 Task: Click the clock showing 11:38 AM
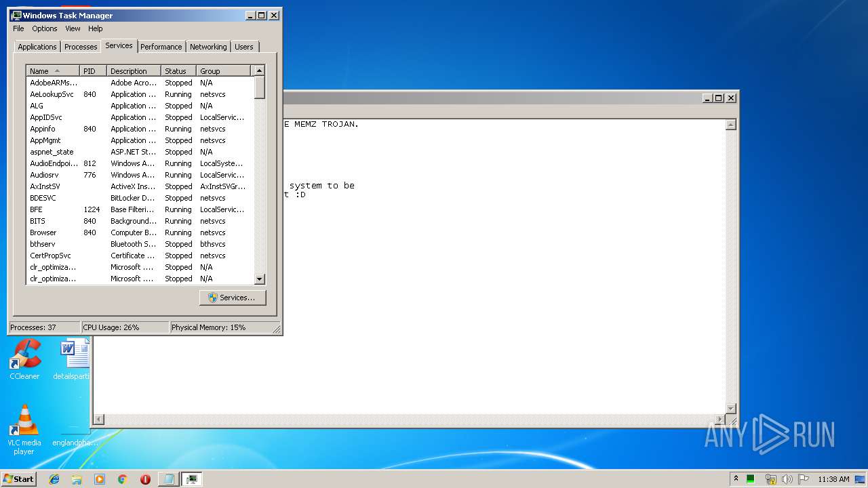click(x=833, y=479)
